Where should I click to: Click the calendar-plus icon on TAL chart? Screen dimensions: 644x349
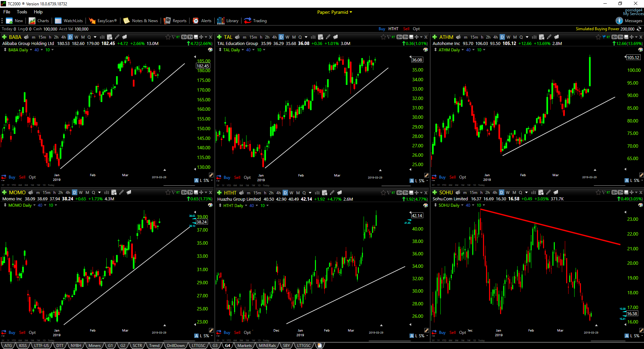pyautogui.click(x=321, y=37)
